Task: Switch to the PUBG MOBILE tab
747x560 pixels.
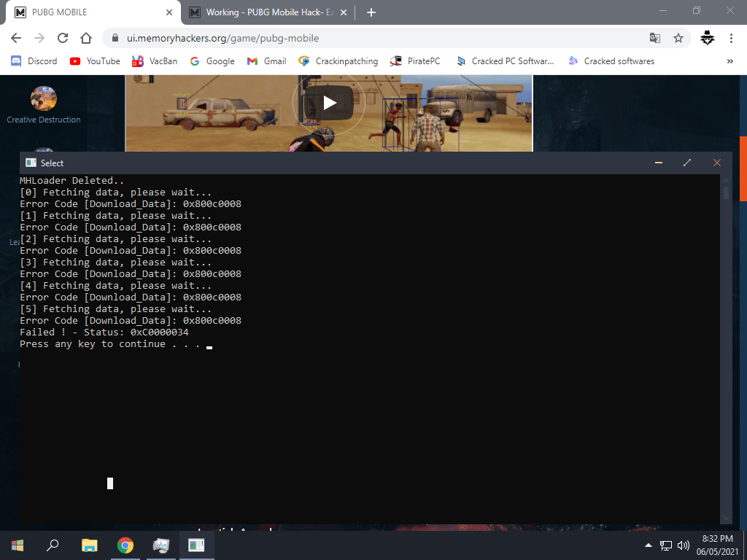Action: coord(93,12)
